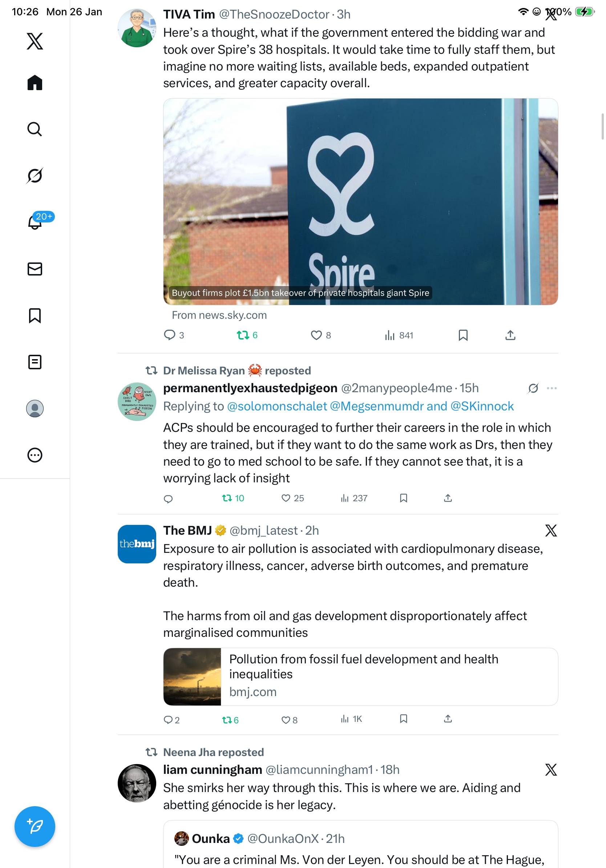Undo repost on The BMJ post
This screenshot has height=868, width=606.
click(x=230, y=720)
